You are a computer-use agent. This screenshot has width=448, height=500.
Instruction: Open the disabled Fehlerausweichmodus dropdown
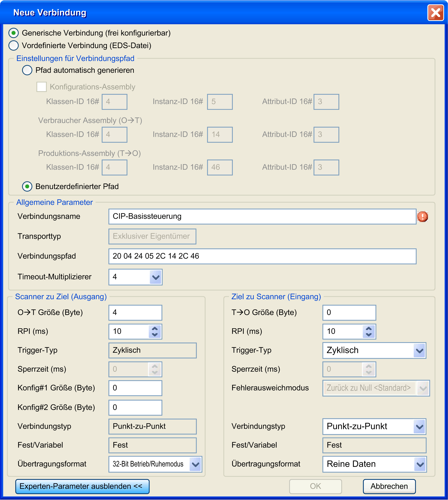tap(423, 388)
